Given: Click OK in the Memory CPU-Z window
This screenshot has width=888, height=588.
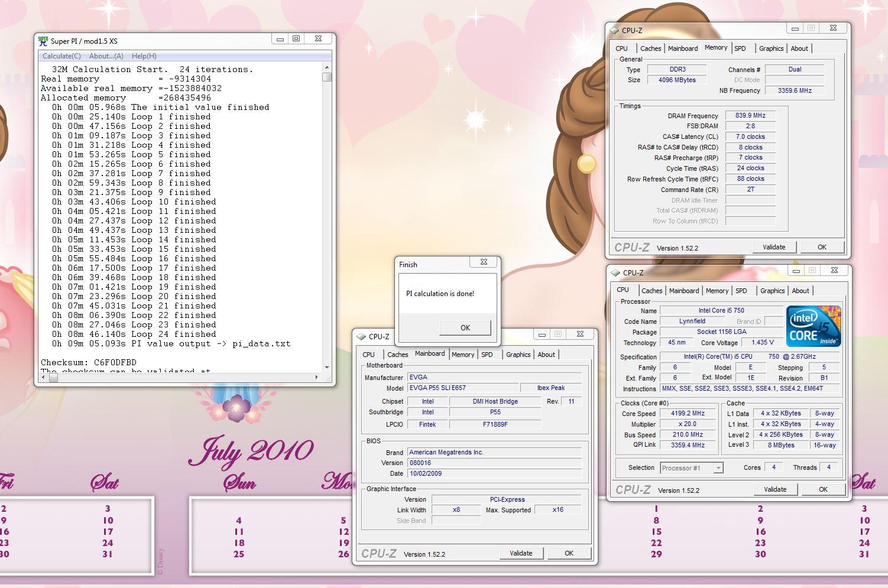Looking at the screenshot, I should point(822,247).
